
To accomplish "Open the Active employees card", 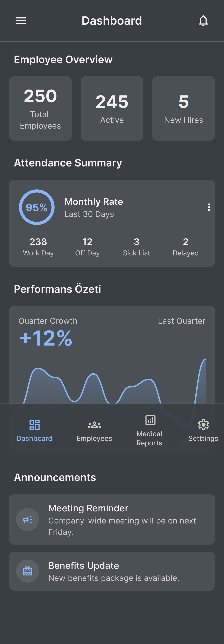I will click(x=112, y=108).
